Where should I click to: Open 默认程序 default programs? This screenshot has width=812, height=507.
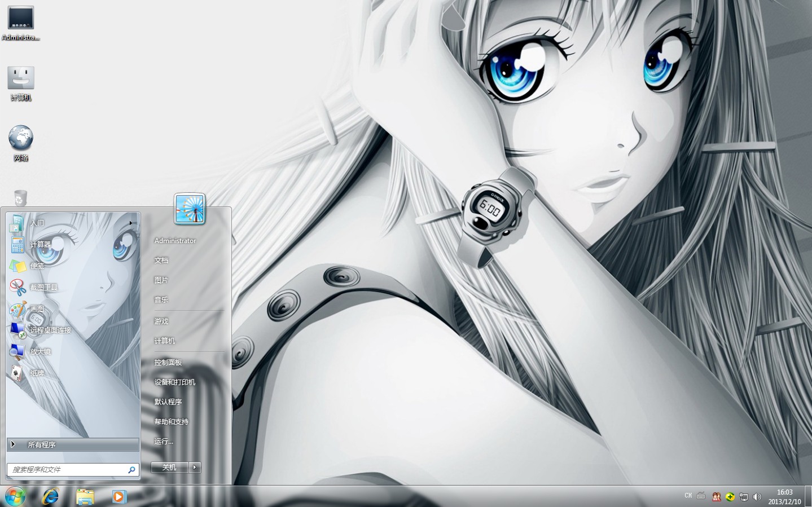point(168,402)
